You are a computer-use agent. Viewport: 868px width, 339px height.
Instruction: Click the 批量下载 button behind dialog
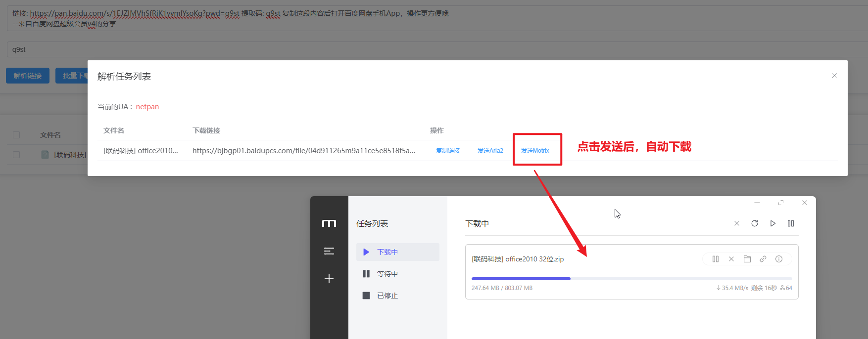(72, 76)
